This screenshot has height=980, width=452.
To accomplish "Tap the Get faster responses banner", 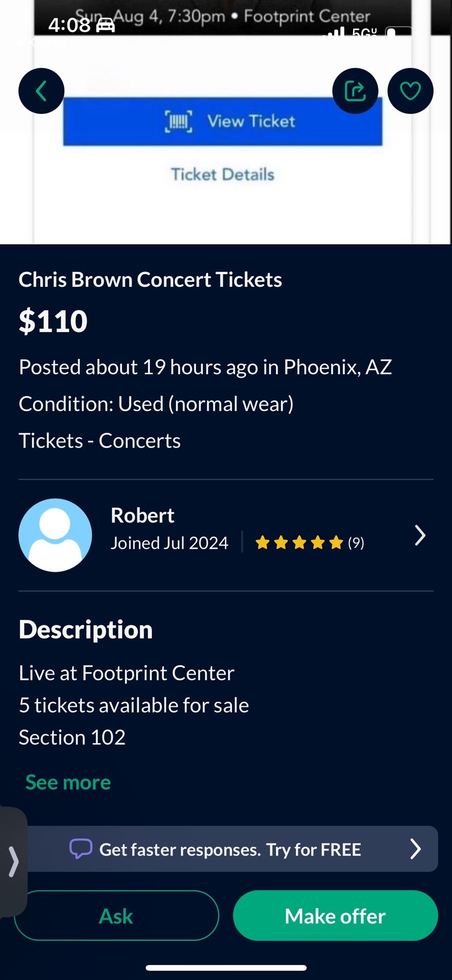I will point(231,849).
